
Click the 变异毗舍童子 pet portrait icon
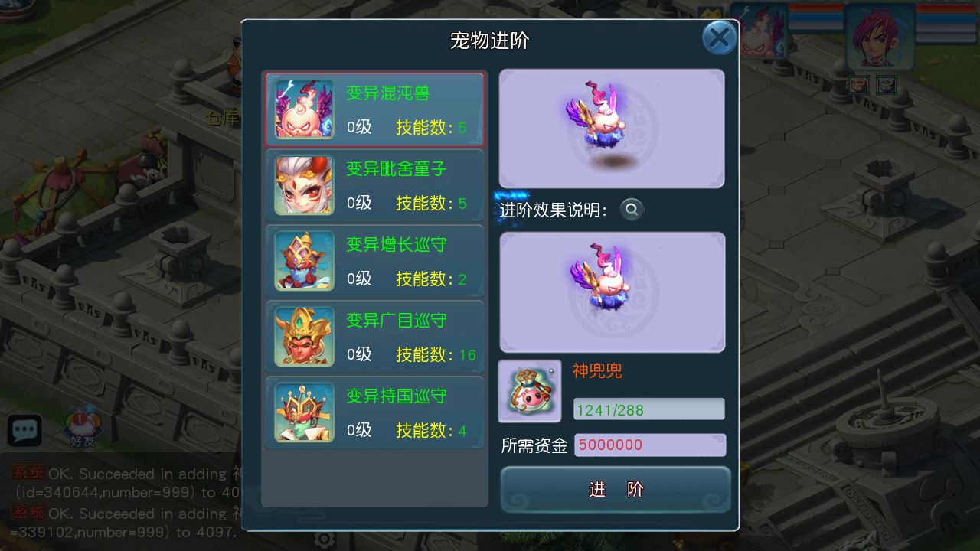(x=304, y=185)
